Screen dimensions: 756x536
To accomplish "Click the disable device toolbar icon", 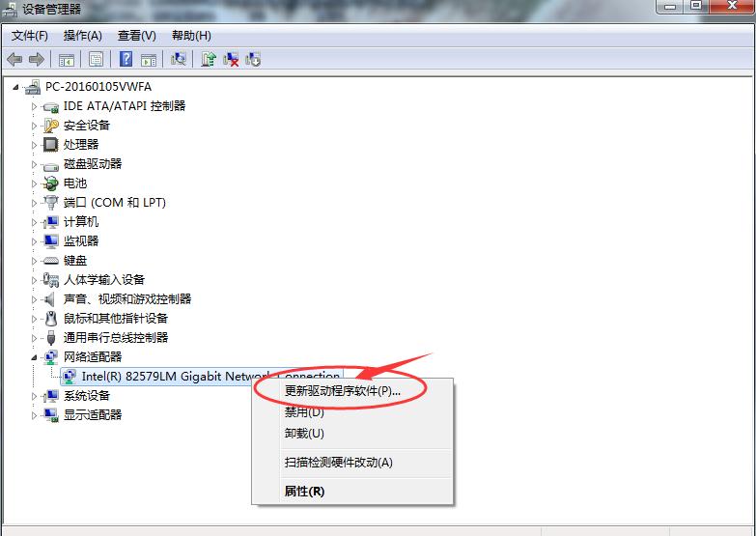I will click(x=253, y=59).
